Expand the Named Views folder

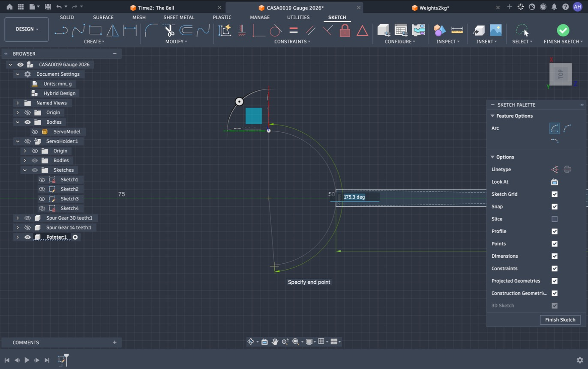pos(18,103)
